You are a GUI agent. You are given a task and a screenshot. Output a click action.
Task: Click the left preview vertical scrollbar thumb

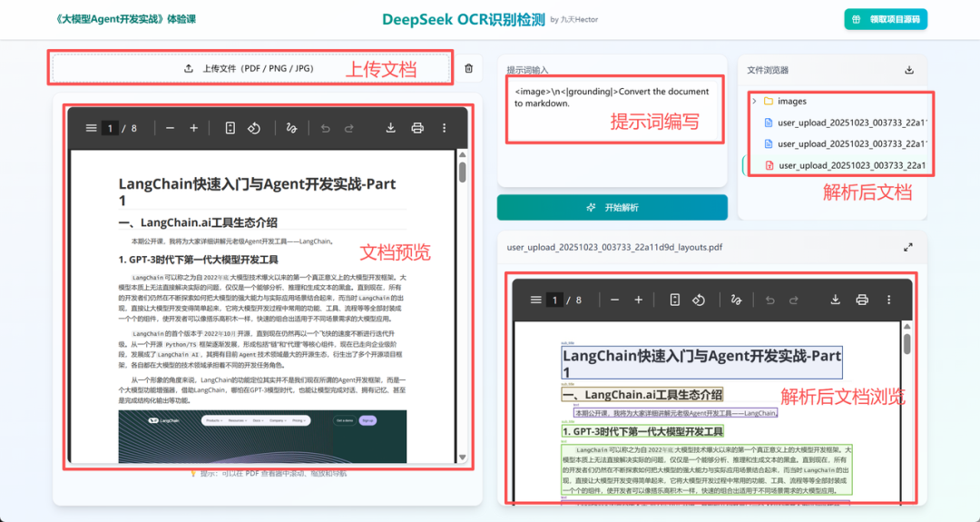pos(463,172)
